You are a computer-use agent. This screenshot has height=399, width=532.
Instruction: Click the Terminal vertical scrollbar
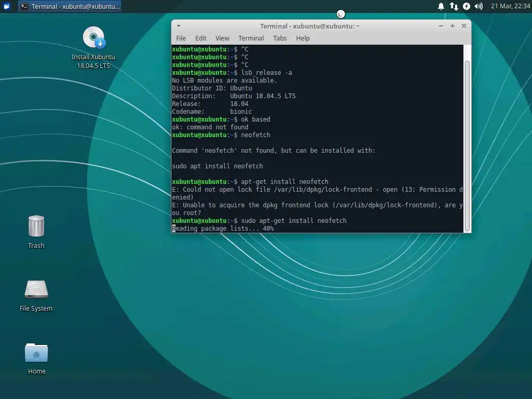[467, 146]
